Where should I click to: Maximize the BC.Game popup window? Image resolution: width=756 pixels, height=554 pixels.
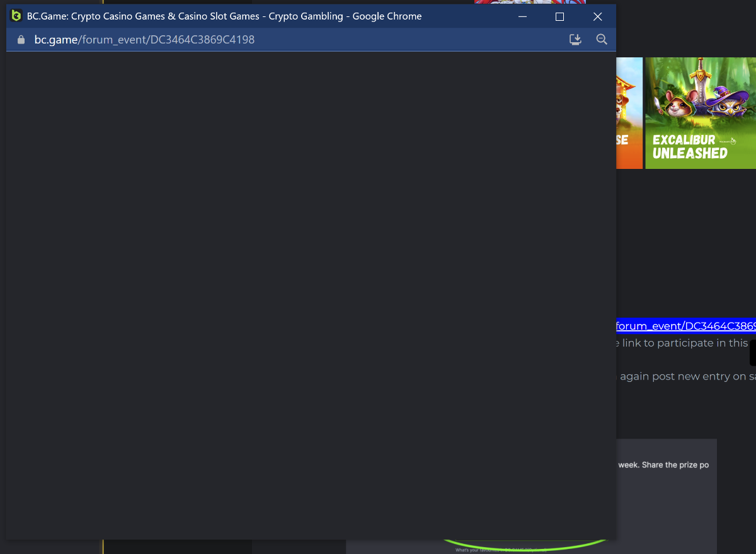coord(559,17)
